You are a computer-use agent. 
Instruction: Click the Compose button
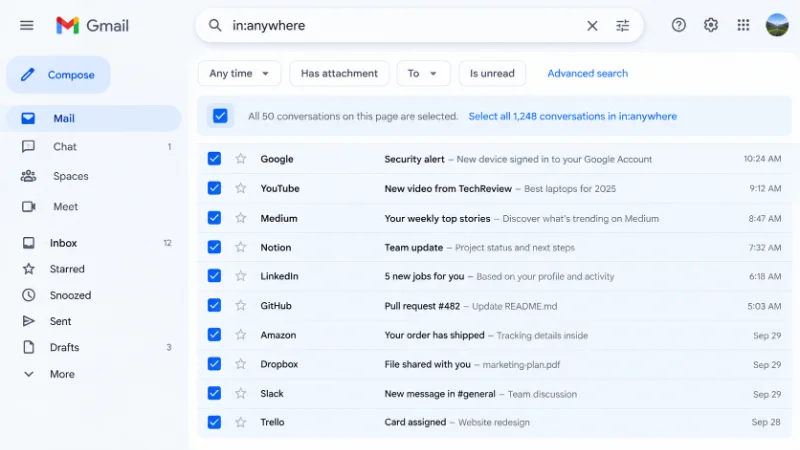pos(58,75)
